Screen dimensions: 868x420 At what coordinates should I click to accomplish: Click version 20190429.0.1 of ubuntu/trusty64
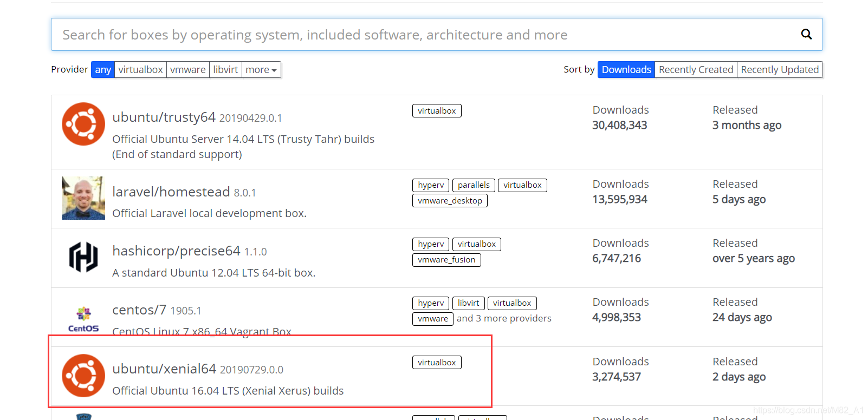coord(250,118)
